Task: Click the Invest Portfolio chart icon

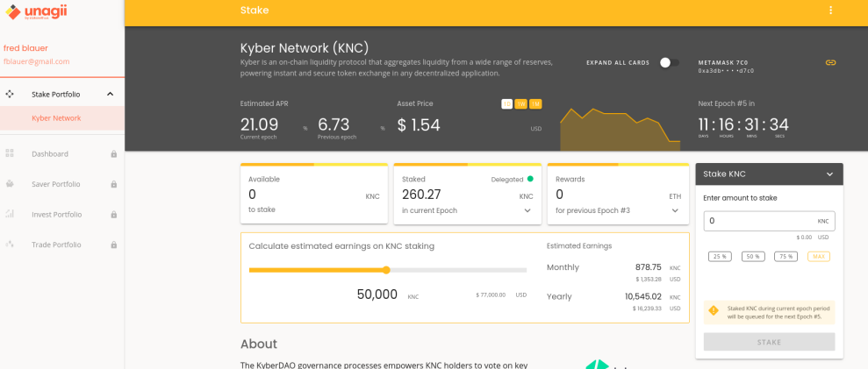Action: pyautogui.click(x=10, y=215)
